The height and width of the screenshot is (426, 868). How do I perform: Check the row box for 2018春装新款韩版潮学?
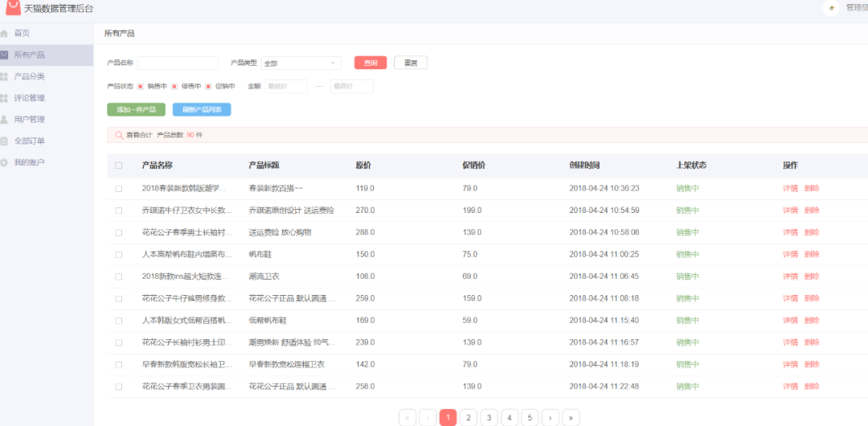[118, 188]
